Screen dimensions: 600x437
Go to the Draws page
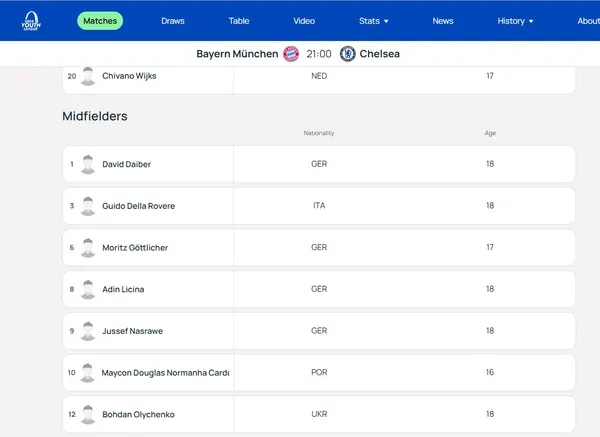click(173, 21)
